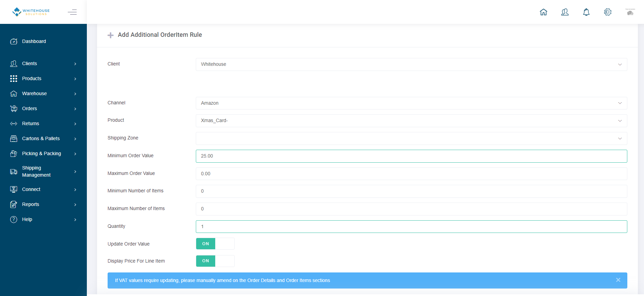Expand the Reports menu chevron
Screen dimensions: 644x296
[75, 205]
